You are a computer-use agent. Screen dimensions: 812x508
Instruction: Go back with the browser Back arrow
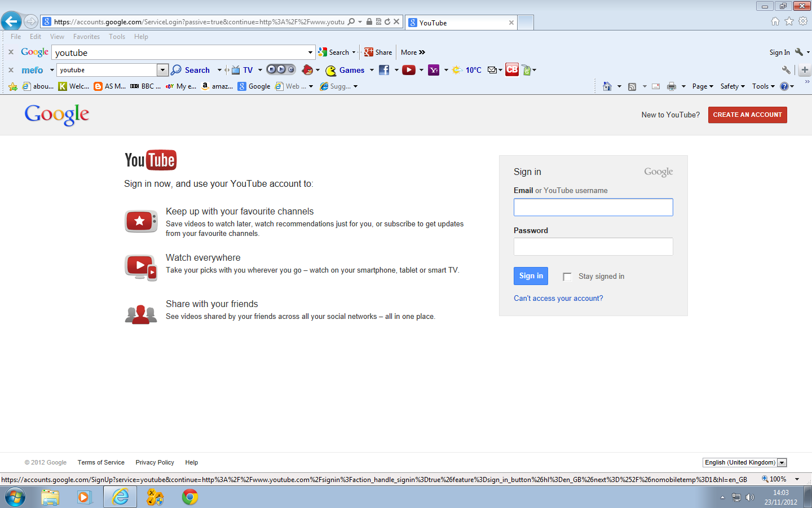11,21
